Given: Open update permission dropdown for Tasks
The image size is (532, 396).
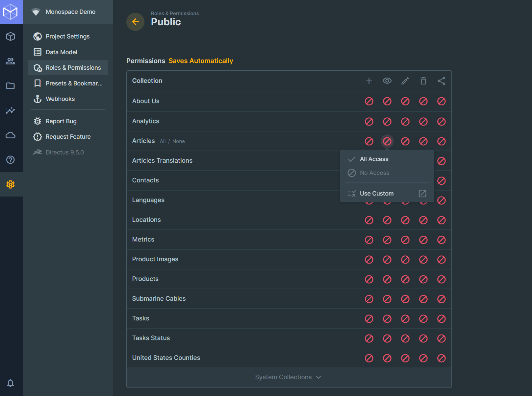Looking at the screenshot, I should [x=405, y=319].
